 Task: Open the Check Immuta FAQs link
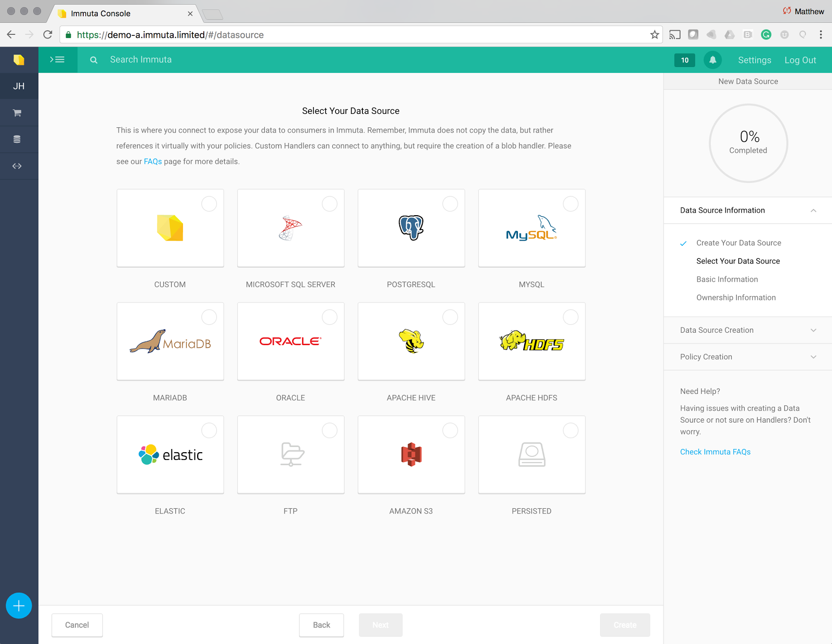point(715,452)
